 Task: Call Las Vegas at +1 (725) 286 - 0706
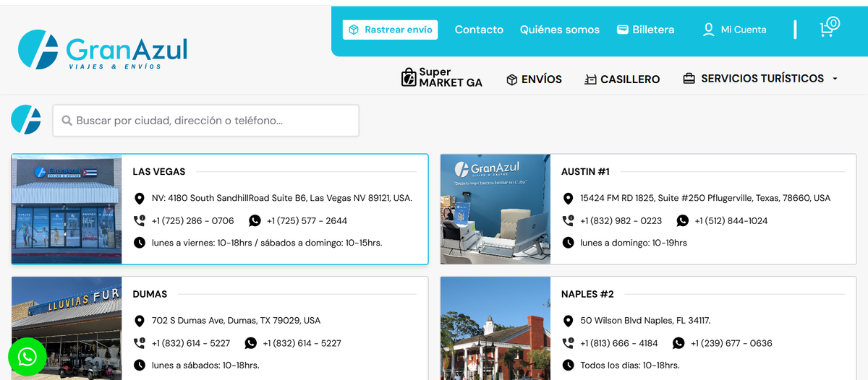[x=192, y=221]
